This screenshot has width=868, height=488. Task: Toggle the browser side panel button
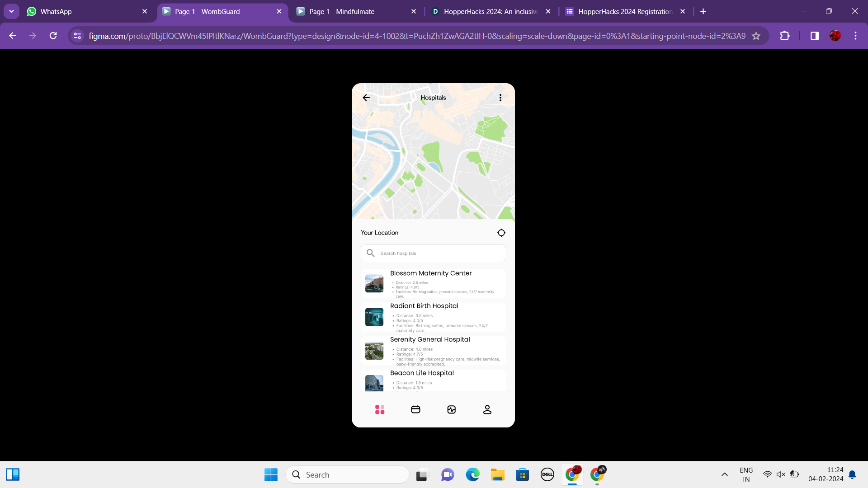point(815,36)
